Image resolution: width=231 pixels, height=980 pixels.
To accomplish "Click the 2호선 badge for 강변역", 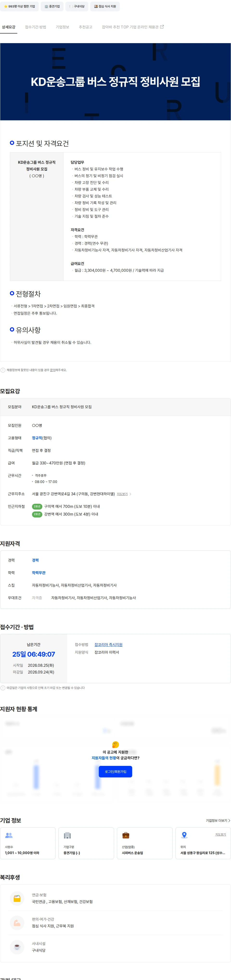I will pos(37,514).
